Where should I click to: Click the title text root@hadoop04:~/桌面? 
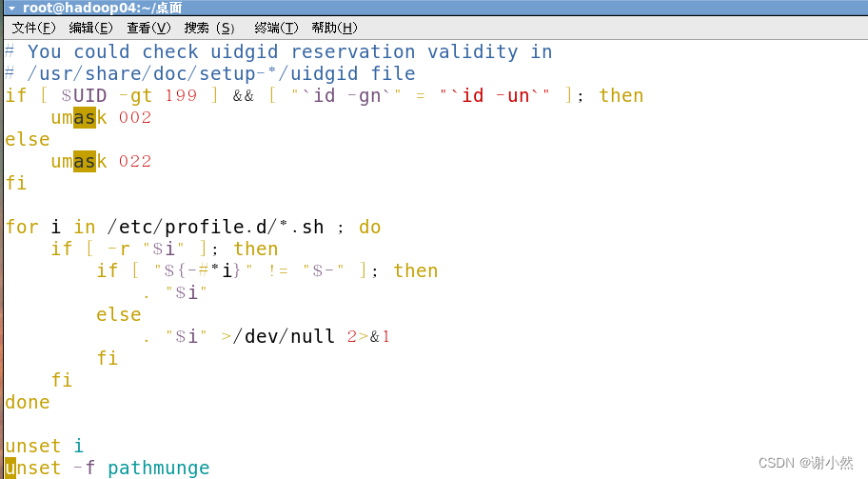pos(103,8)
